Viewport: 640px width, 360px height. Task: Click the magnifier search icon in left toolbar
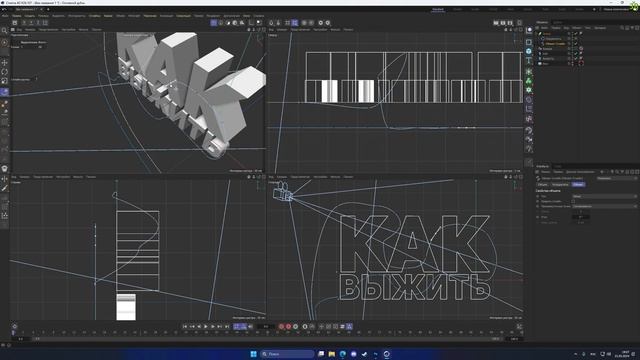(4, 31)
